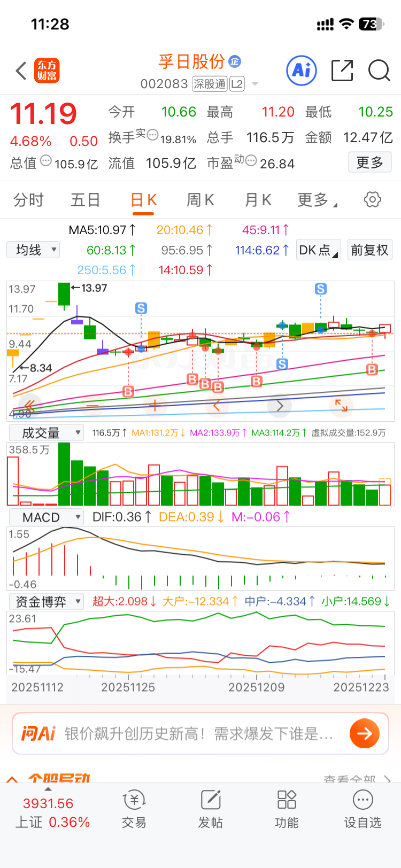Tap the rightmost B buy marker

372,369
